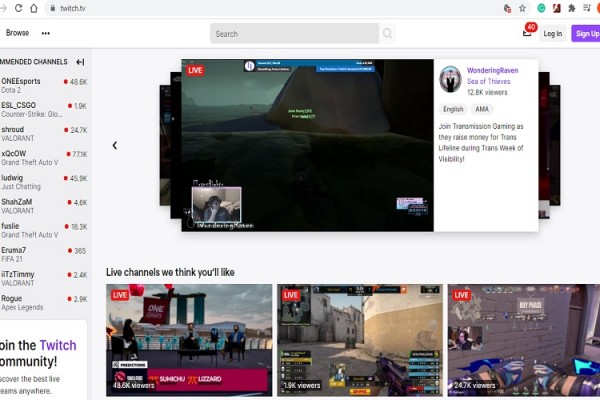Image resolution: width=600 pixels, height=400 pixels.
Task: Go to previous featured stream with left arrow
Action: click(x=115, y=145)
